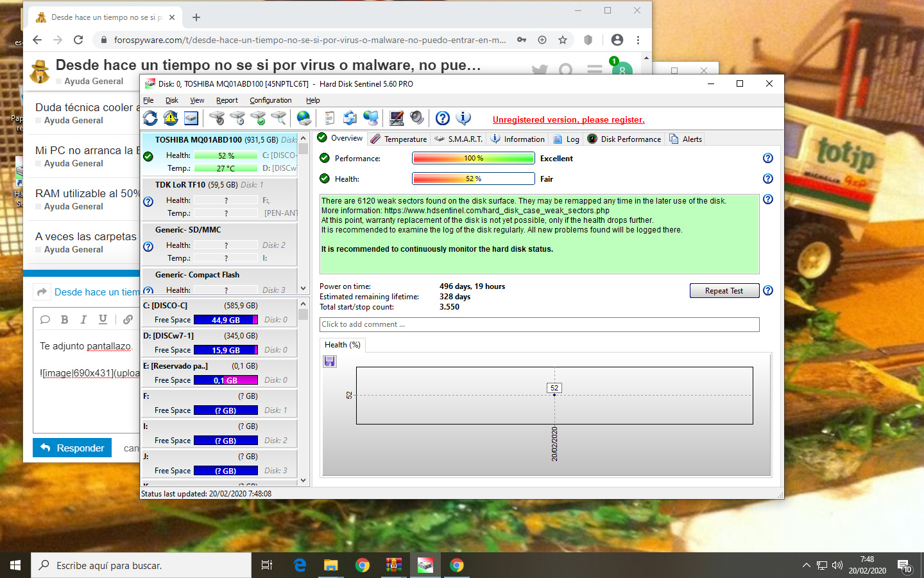Start the extended self-test (disk with clock icon)
Image resolution: width=924 pixels, height=578 pixels.
(x=237, y=118)
